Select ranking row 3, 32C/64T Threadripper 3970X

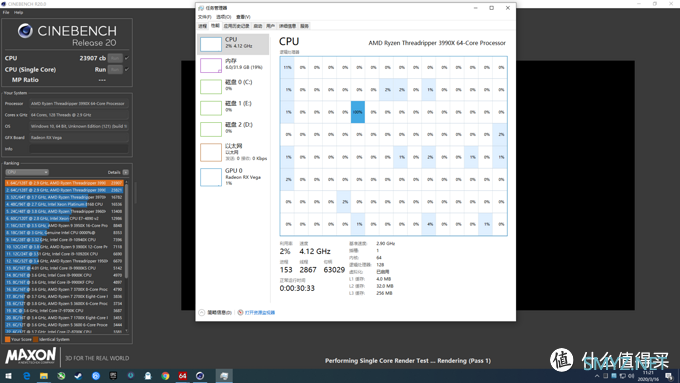[x=64, y=197]
